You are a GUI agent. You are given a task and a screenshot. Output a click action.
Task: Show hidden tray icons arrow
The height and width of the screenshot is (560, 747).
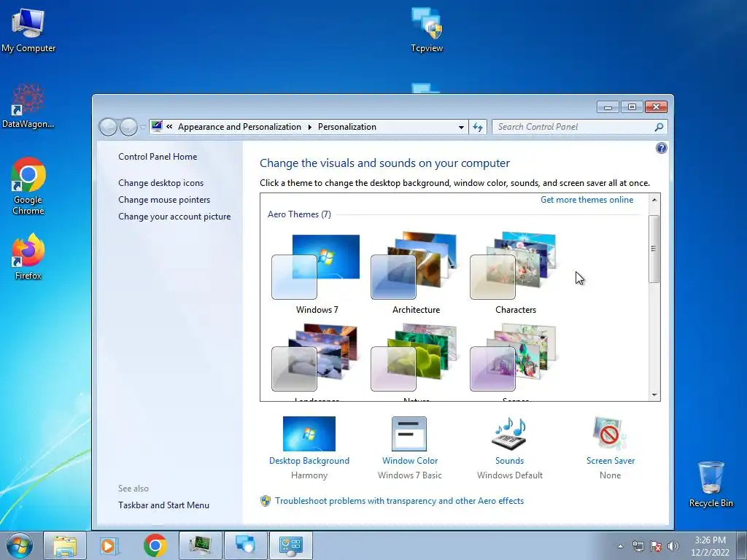click(x=620, y=546)
